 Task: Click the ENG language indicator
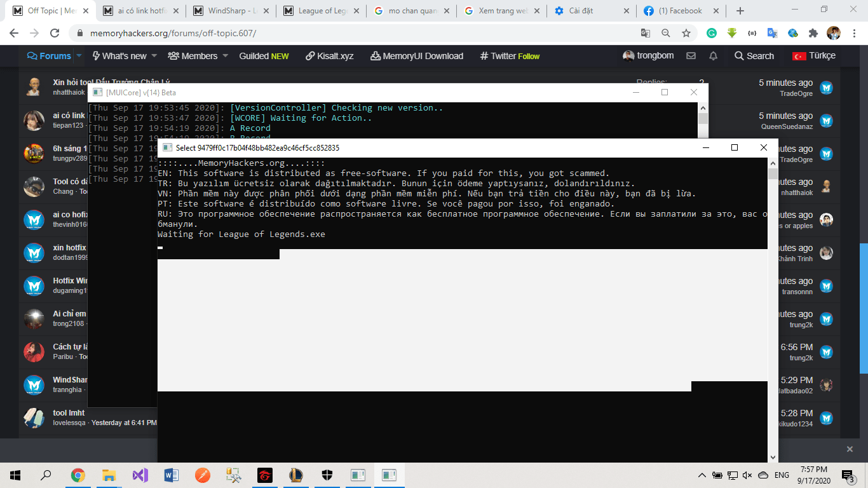782,475
